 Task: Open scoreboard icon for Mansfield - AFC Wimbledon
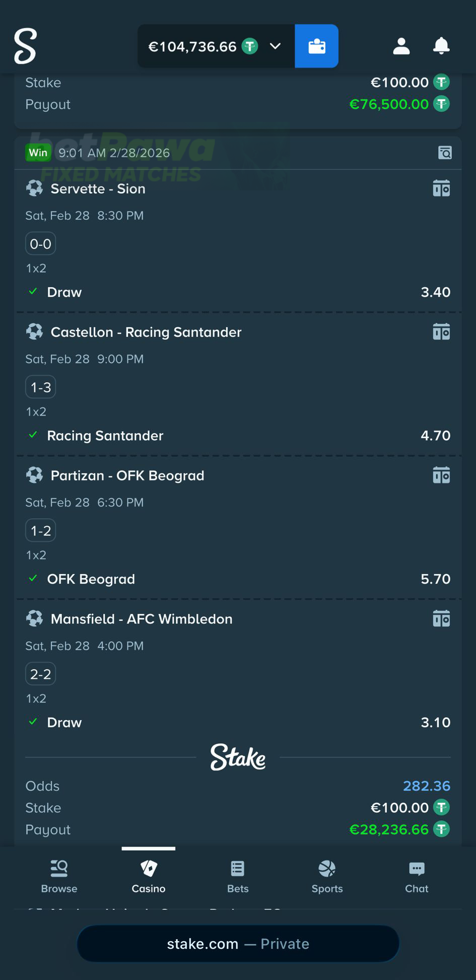pos(441,618)
